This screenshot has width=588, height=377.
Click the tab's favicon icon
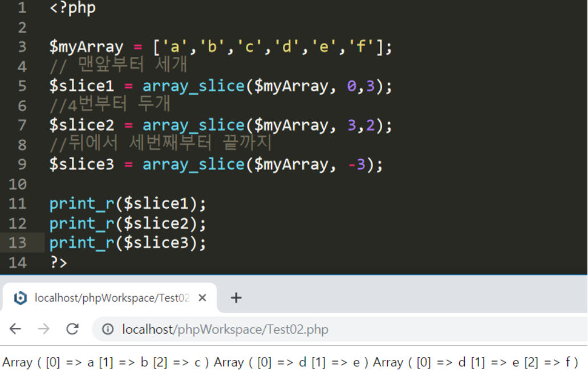(21, 298)
